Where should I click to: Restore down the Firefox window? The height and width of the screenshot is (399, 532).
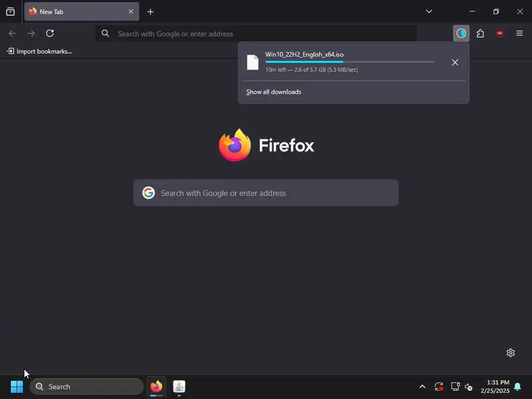click(496, 11)
